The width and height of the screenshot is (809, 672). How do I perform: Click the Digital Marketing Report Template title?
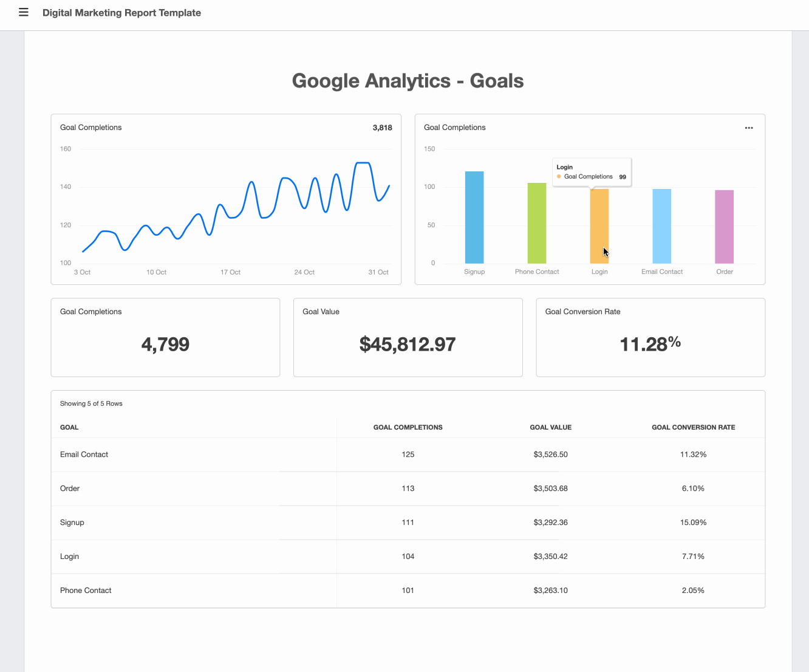[x=121, y=12]
